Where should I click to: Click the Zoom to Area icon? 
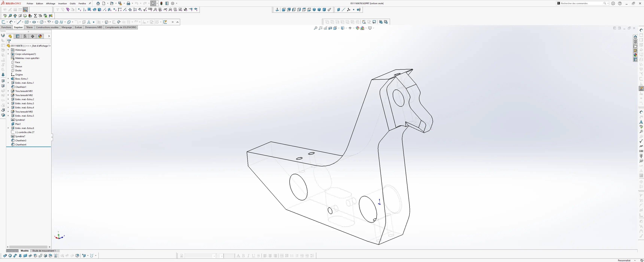pyautogui.click(x=321, y=28)
